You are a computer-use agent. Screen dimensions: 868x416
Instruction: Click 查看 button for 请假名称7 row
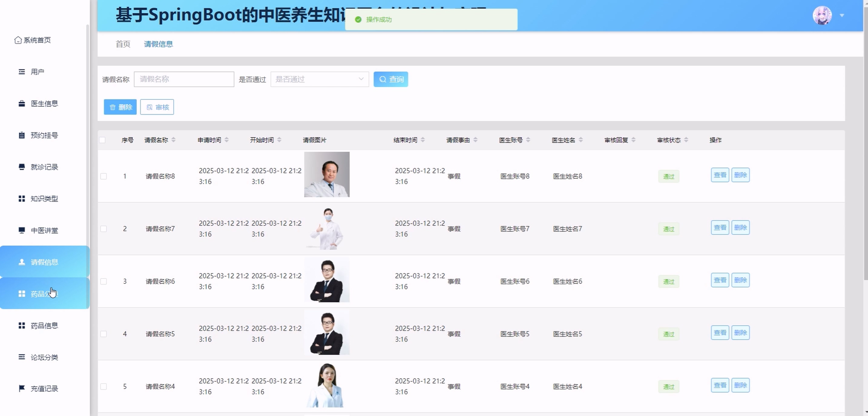(720, 228)
